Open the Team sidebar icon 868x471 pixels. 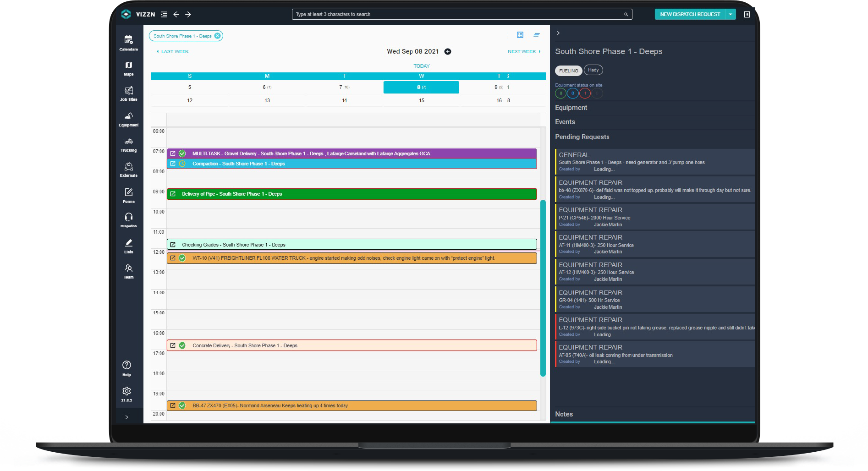click(x=128, y=270)
